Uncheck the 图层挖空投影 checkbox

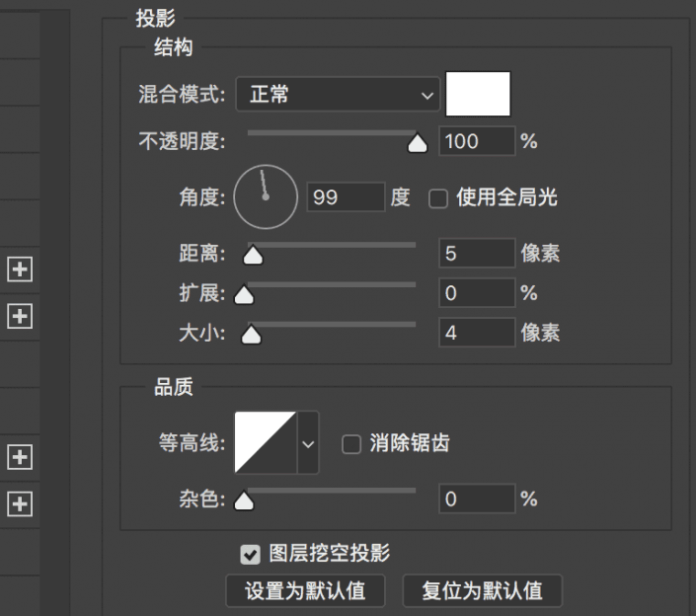click(x=250, y=555)
